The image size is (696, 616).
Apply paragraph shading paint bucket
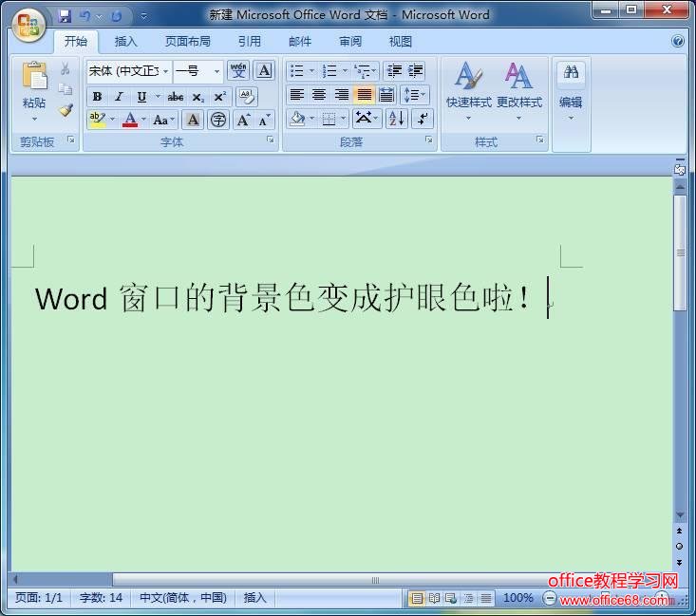pyautogui.click(x=297, y=119)
